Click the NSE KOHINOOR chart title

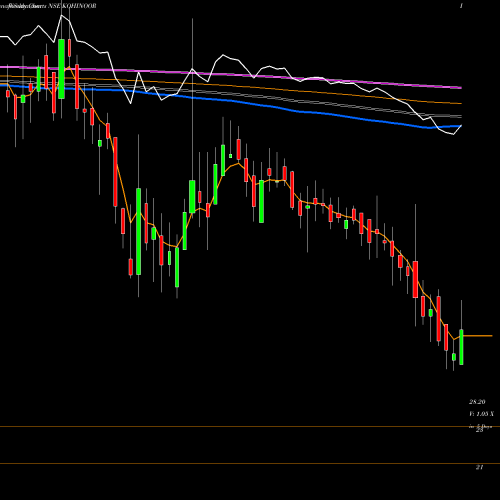coord(72,6)
